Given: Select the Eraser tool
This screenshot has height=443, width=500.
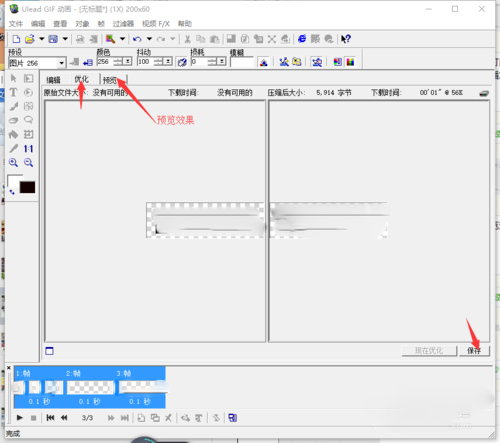Looking at the screenshot, I should point(13,120).
